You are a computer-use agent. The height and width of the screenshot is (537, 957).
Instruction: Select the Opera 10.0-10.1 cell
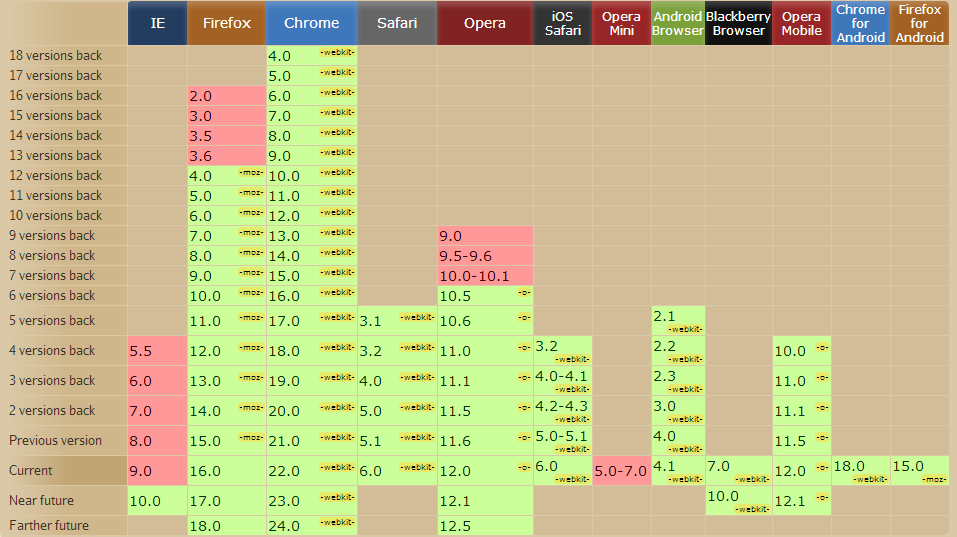[485, 276]
